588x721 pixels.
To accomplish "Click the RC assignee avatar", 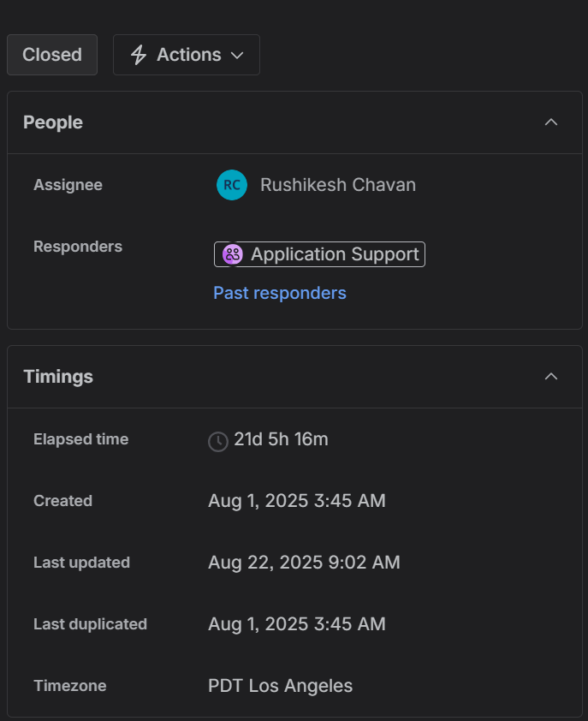I will coord(231,185).
